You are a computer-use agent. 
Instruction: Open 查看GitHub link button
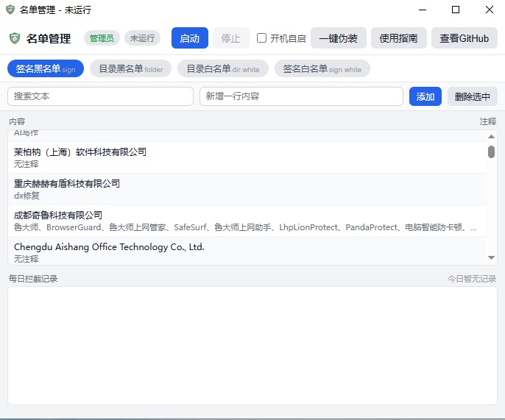[x=464, y=38]
